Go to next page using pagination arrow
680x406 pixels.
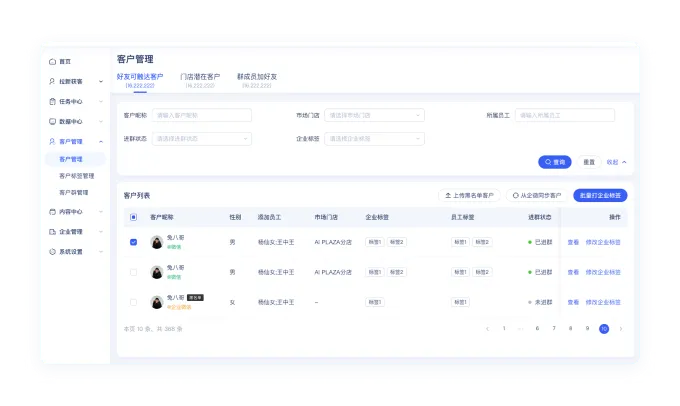620,328
